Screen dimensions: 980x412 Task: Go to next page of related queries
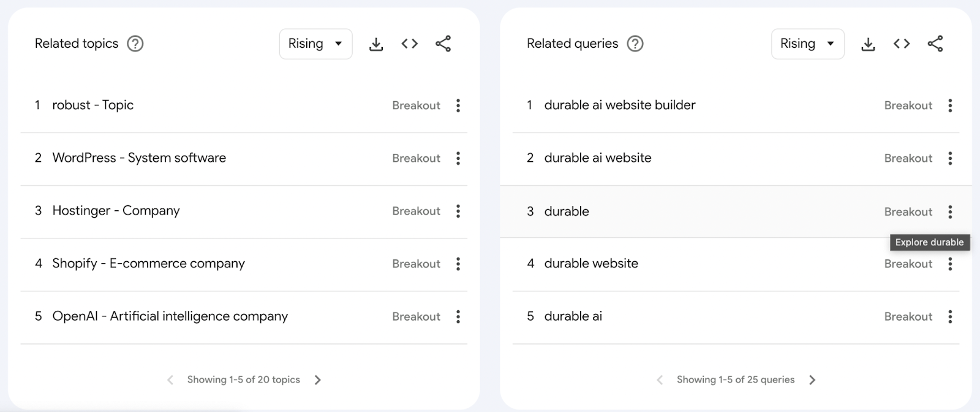812,380
